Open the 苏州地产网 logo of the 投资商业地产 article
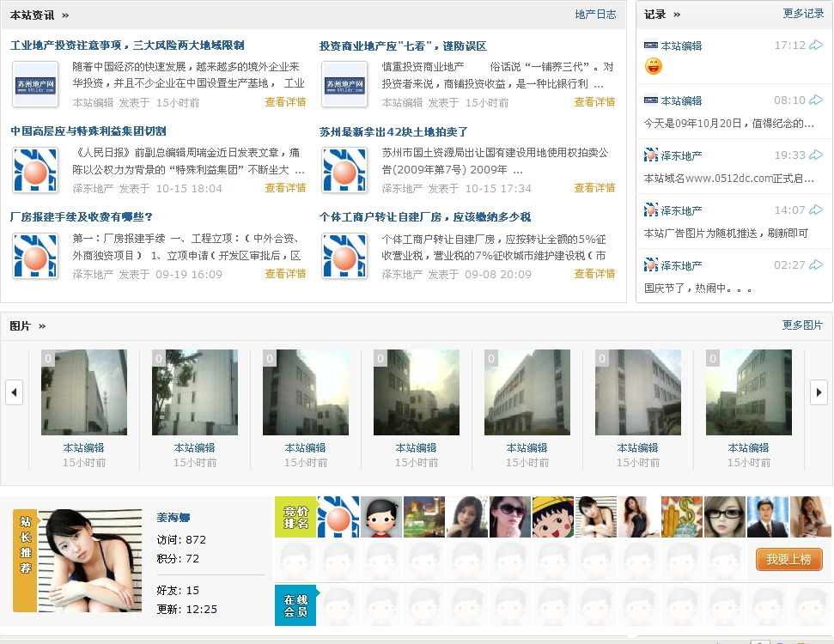Viewport: 834px width, 644px height. 344,85
